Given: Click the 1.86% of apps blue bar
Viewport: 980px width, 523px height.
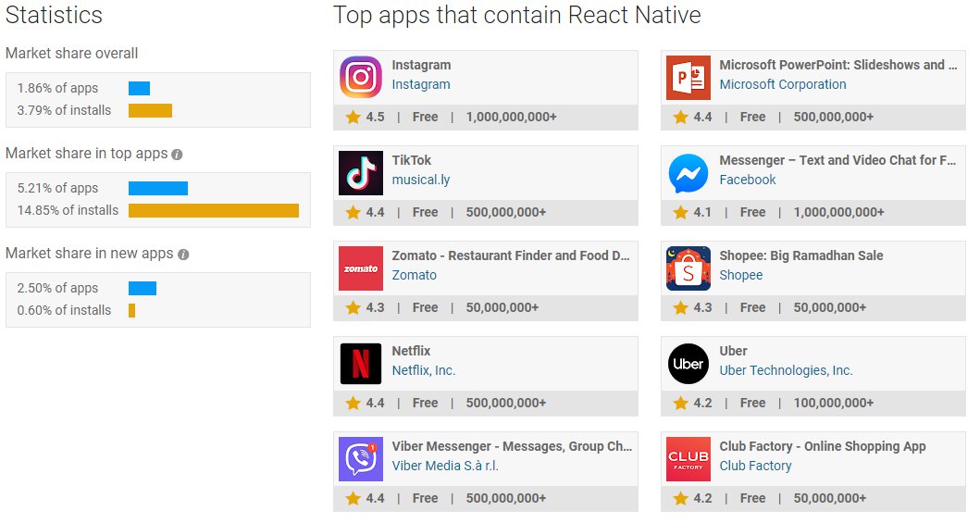Looking at the screenshot, I should (139, 89).
